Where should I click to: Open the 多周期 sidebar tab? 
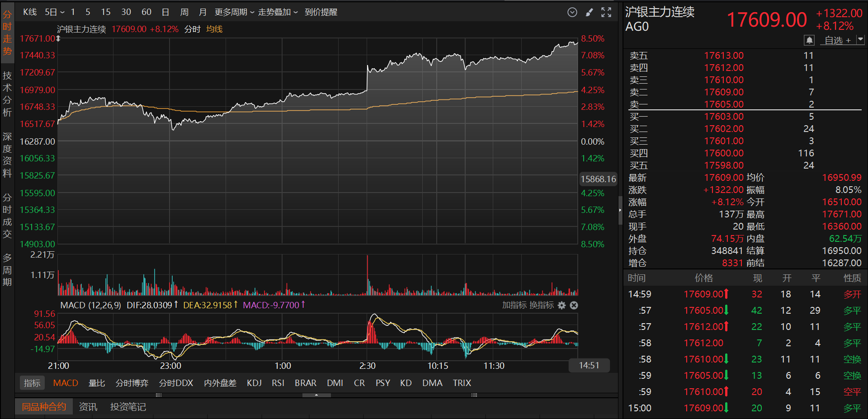coord(7,270)
